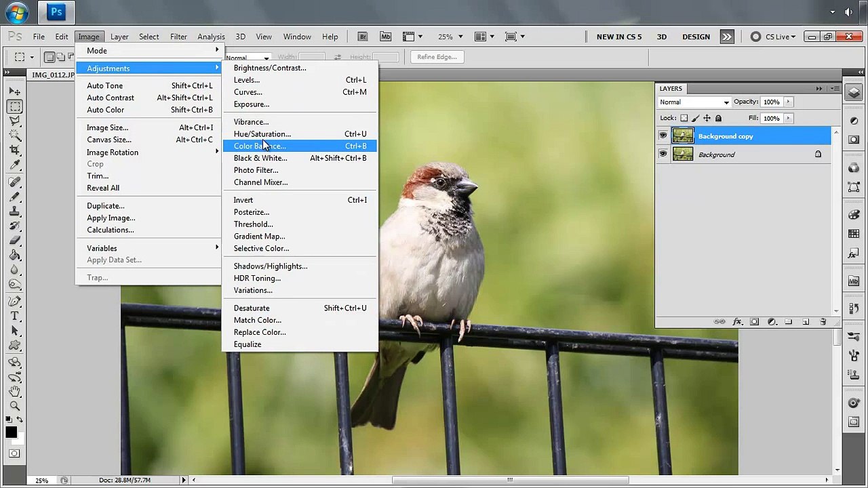Viewport: 868px width, 488px height.
Task: Toggle lock position
Action: click(x=707, y=119)
